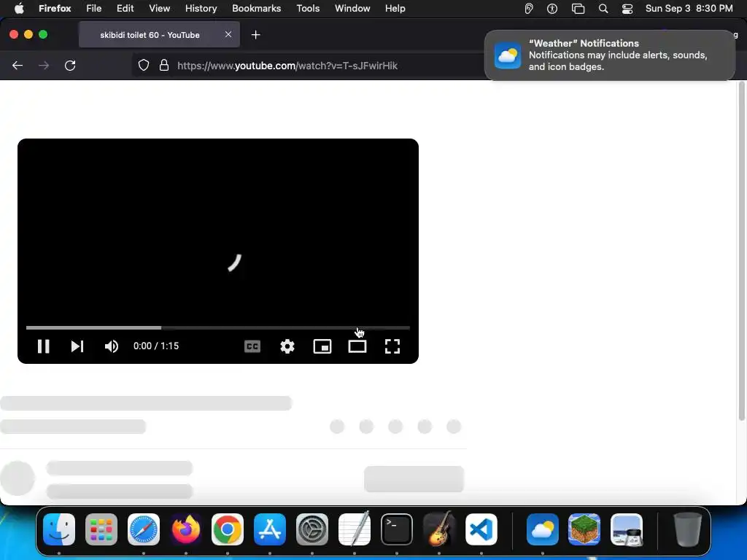747x560 pixels.
Task: Launch Google Chrome from the Dock
Action: (228, 529)
